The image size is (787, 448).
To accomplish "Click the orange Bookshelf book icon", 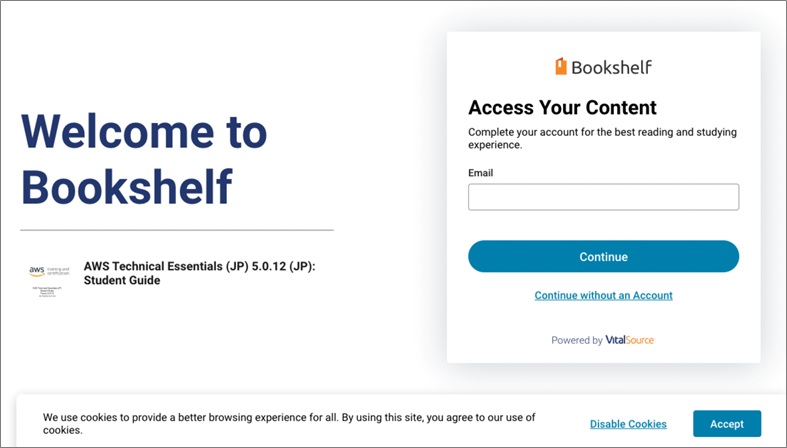I will (x=561, y=67).
